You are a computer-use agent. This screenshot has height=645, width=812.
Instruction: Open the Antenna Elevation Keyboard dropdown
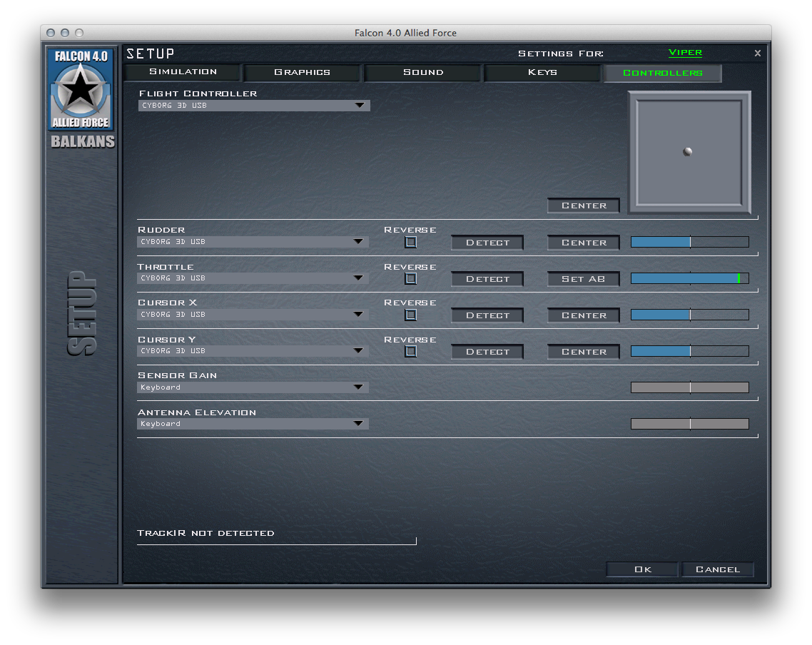pyautogui.click(x=253, y=424)
